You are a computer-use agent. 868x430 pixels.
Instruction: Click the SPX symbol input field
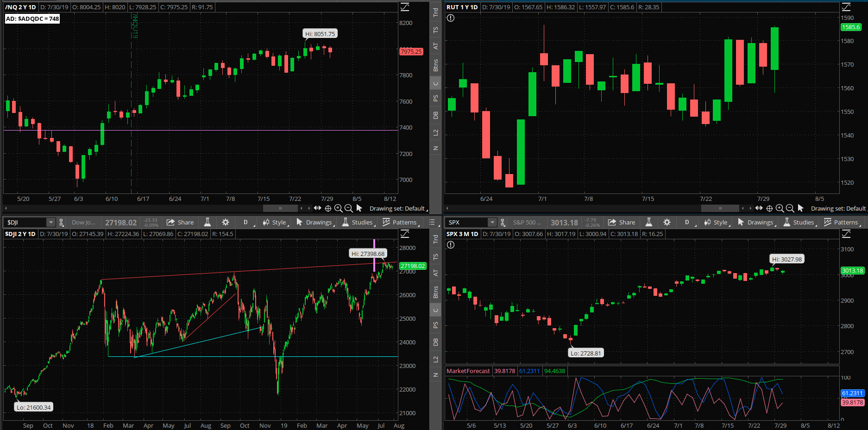467,223
